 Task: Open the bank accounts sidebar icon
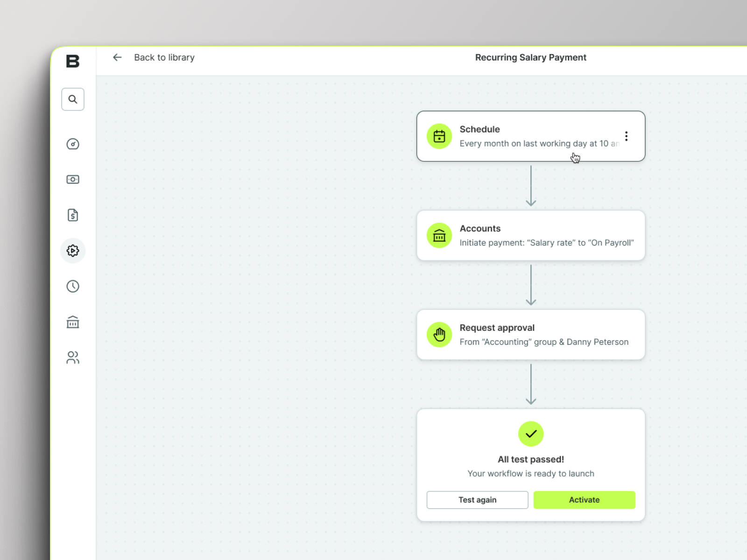point(73,322)
